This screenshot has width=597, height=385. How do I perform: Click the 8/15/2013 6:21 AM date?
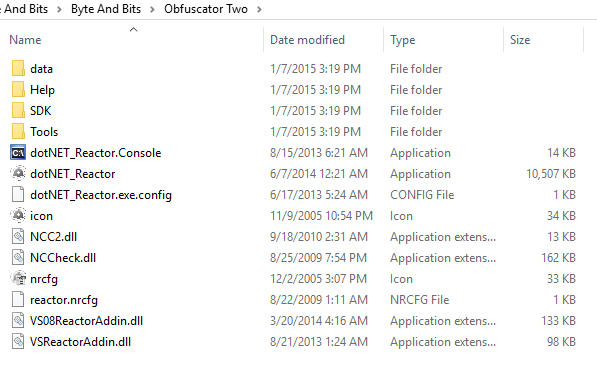319,153
